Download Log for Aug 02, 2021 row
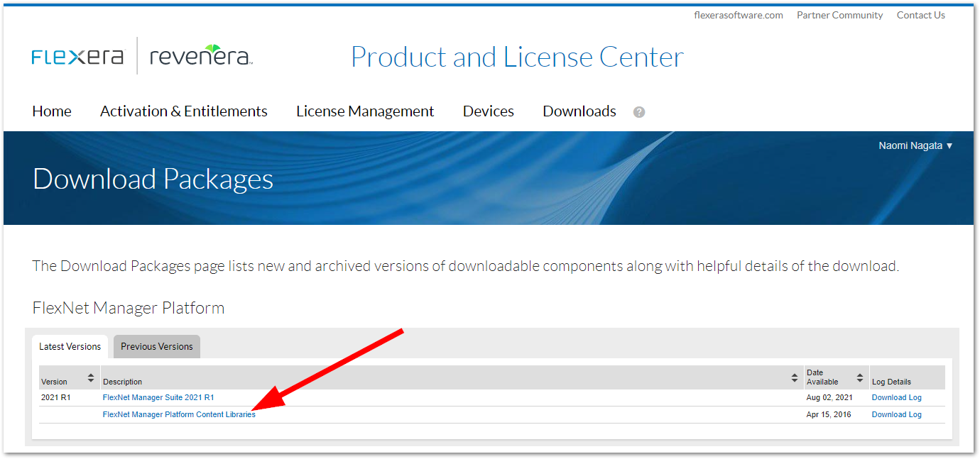This screenshot has height=459, width=980. 897,398
